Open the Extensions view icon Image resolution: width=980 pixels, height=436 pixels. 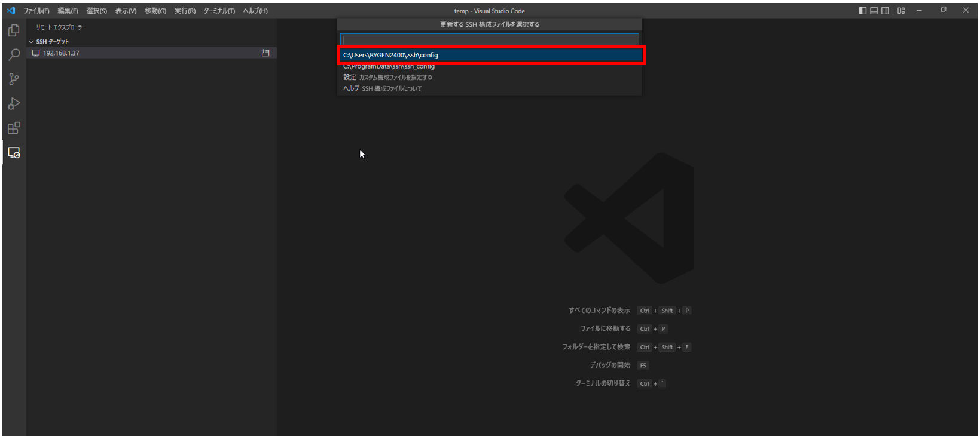pos(14,128)
